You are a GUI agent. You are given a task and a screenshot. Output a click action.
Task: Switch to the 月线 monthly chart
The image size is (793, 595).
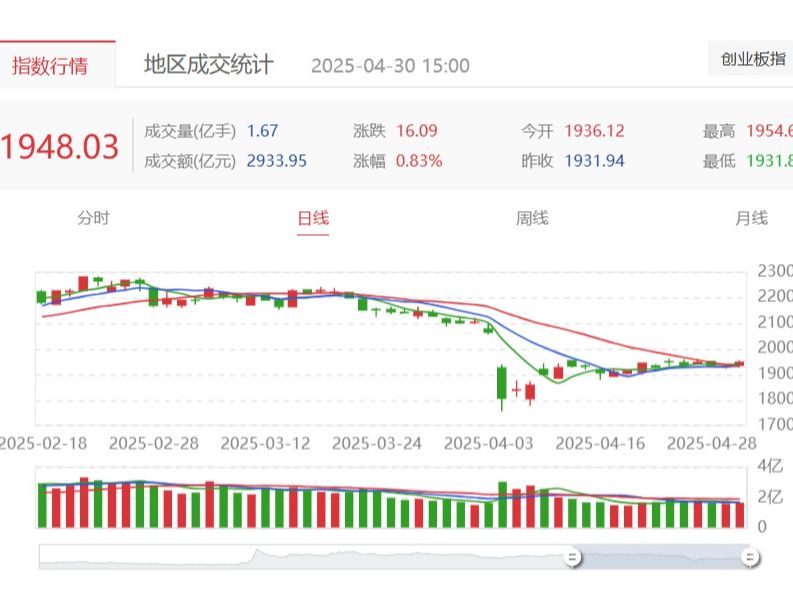pyautogui.click(x=751, y=218)
